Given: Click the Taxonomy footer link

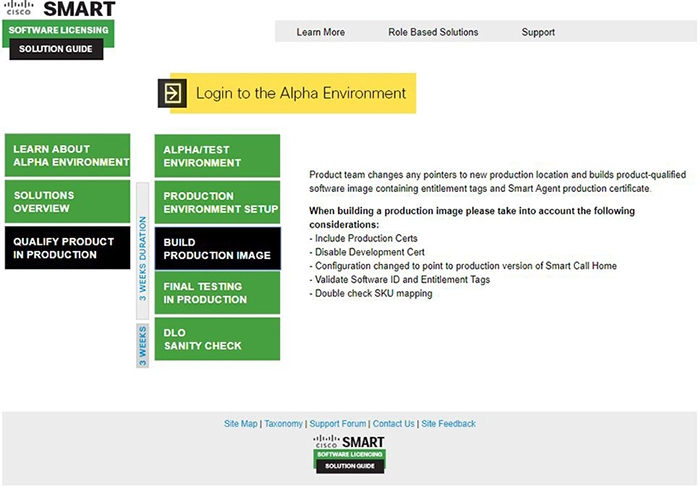Looking at the screenshot, I should (283, 423).
